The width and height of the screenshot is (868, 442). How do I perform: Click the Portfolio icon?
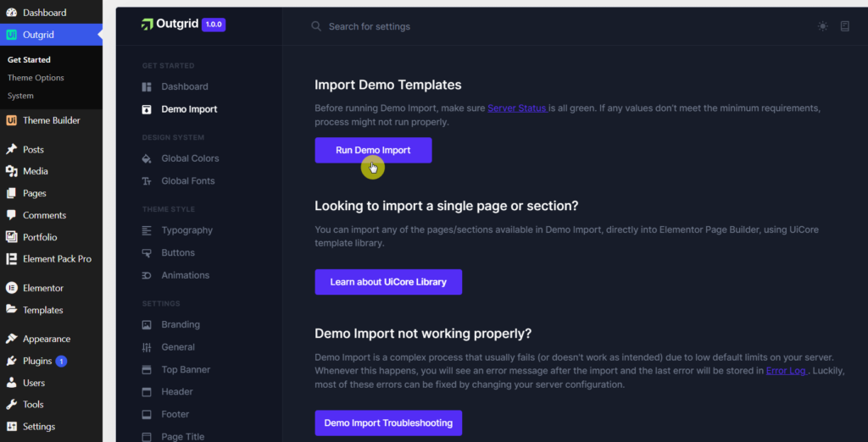tap(11, 237)
